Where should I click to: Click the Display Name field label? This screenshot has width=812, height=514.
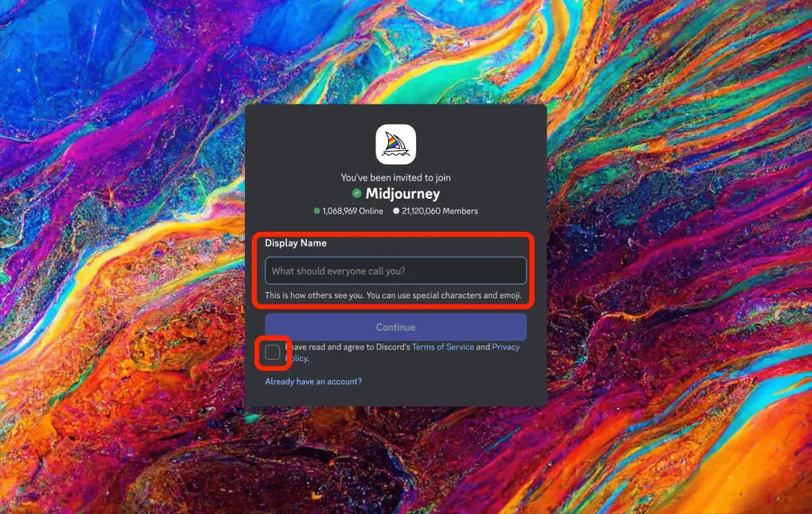296,243
